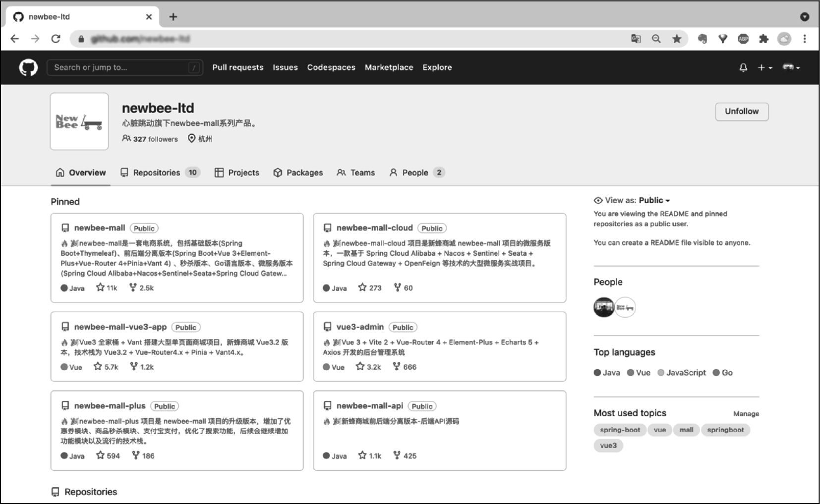Switch to the Teams tab

355,172
